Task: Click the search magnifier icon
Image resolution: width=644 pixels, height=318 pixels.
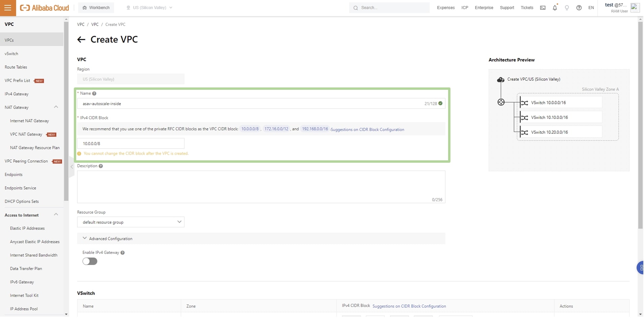Action: 356,7
